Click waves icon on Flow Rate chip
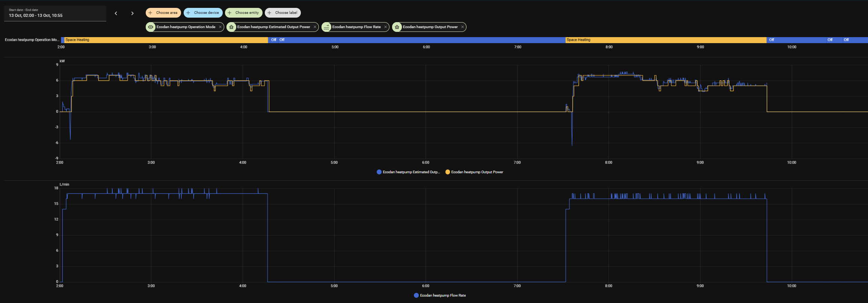 [x=326, y=27]
